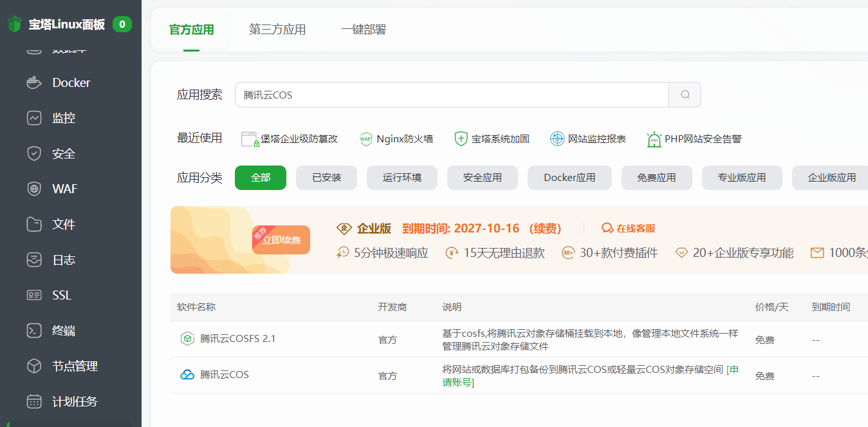Click the 说明 column header
The image size is (868, 427).
click(x=452, y=307)
